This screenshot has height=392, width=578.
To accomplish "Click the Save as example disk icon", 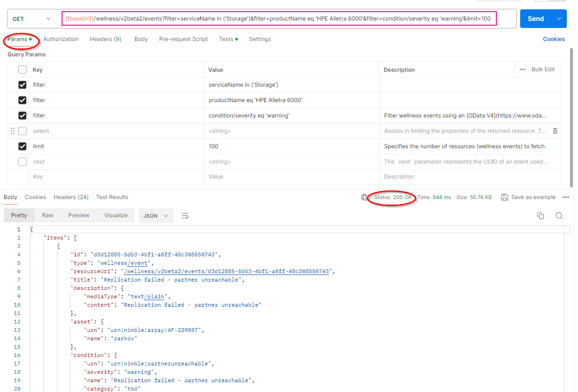I will pos(504,197).
